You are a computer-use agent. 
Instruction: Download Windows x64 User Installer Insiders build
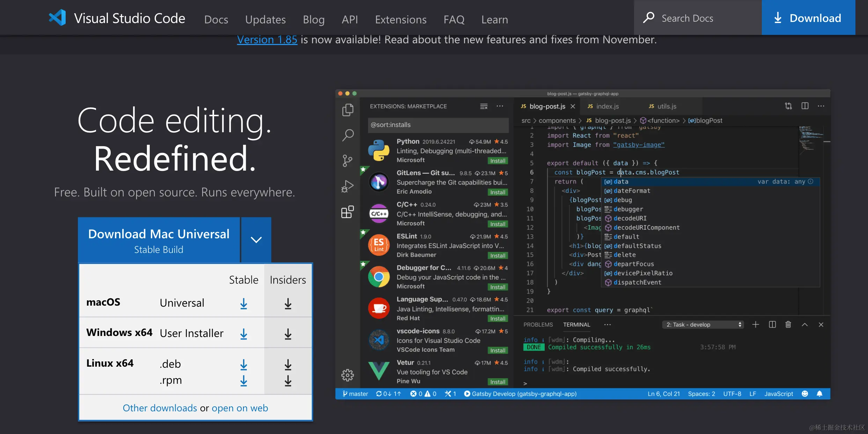click(x=288, y=334)
